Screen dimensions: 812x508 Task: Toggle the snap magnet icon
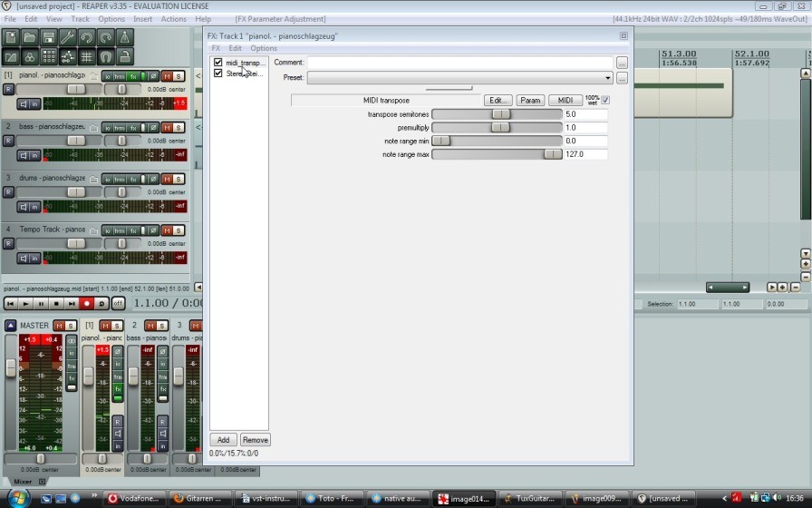tap(106, 56)
